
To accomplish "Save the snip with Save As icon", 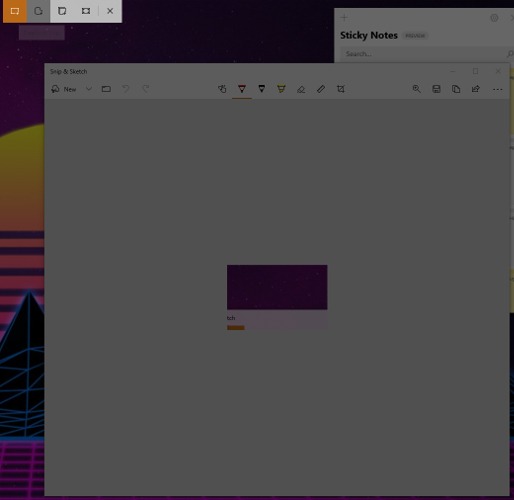I will click(x=436, y=89).
